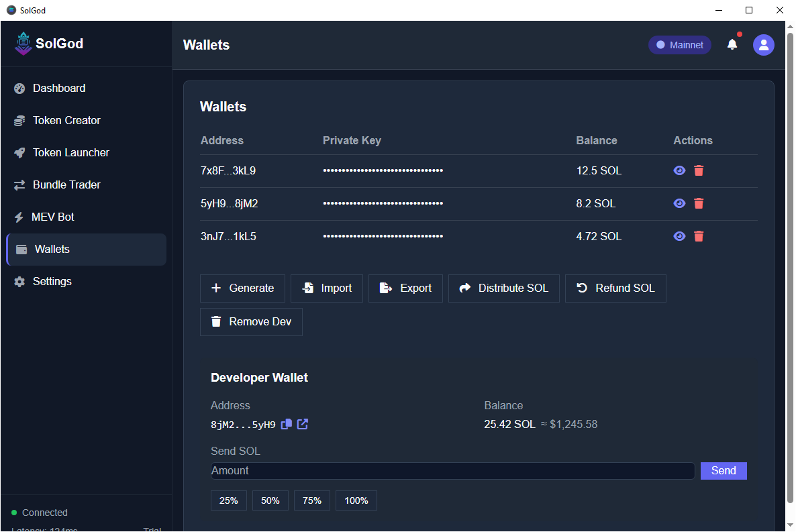The height and width of the screenshot is (532, 796).
Task: Toggle private key visibility for 3nJ7...1kL5
Action: point(679,236)
